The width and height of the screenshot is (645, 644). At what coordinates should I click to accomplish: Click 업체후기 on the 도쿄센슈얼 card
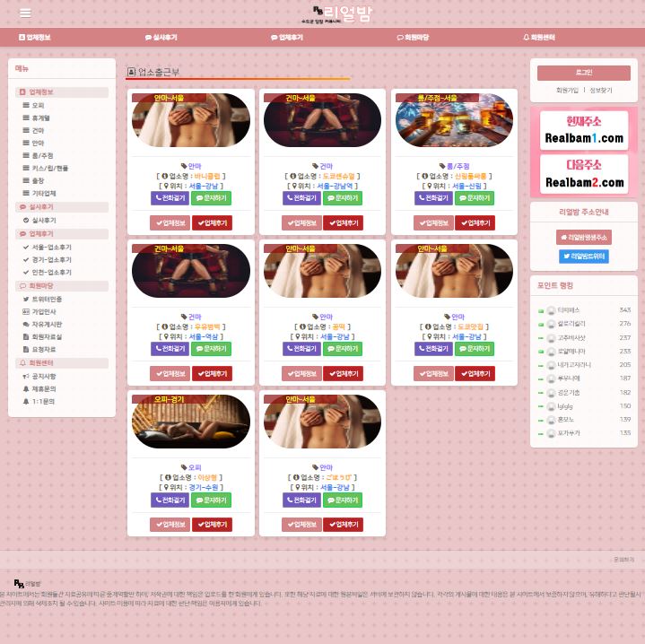click(x=344, y=223)
